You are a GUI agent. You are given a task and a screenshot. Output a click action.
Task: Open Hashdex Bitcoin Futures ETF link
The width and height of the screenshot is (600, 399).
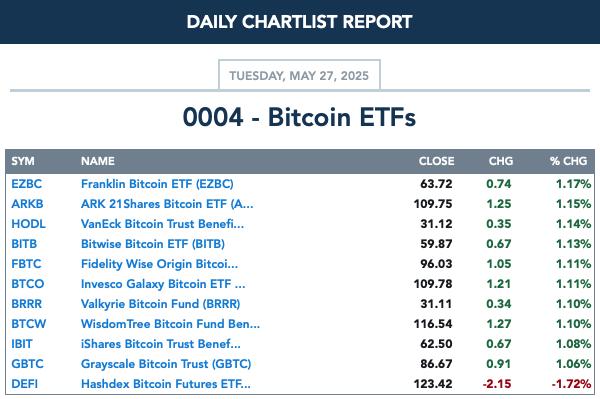point(166,384)
